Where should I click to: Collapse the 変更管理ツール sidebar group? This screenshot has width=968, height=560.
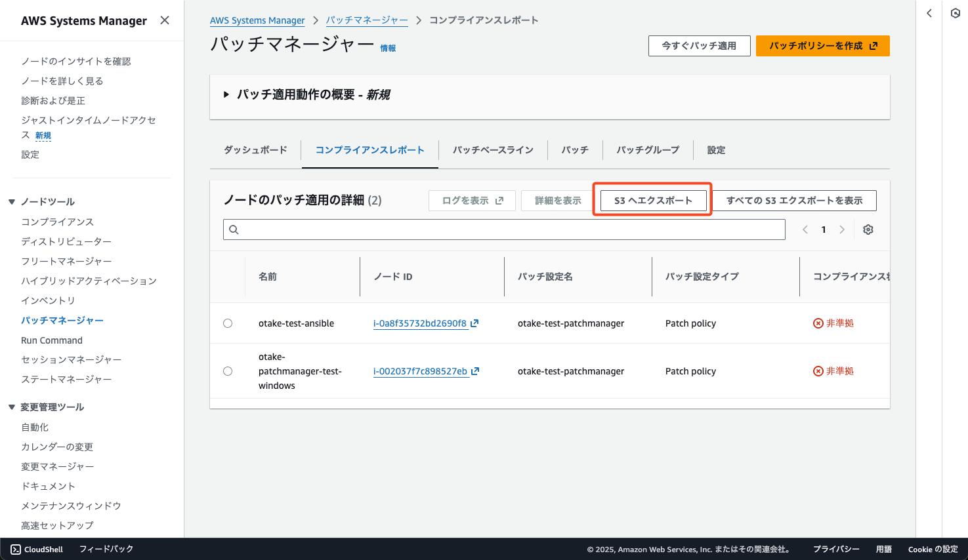point(12,407)
